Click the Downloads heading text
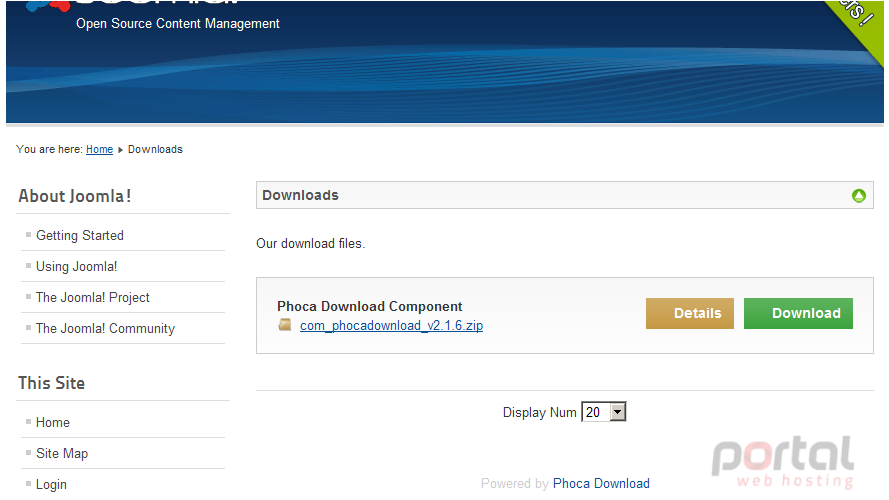This screenshot has height=500, width=889. (300, 195)
